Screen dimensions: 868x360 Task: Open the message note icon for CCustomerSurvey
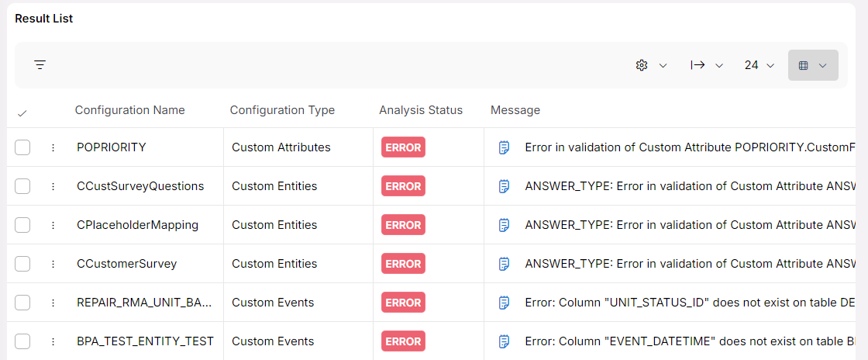pyautogui.click(x=504, y=264)
